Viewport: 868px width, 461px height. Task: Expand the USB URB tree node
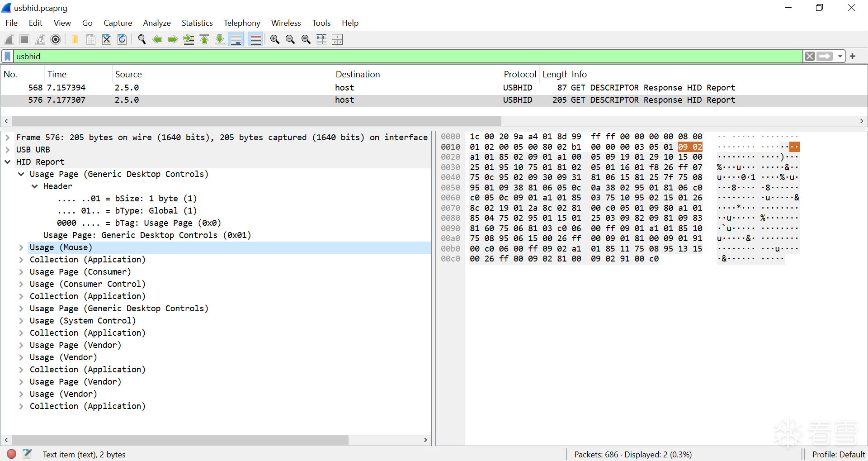tap(8, 150)
